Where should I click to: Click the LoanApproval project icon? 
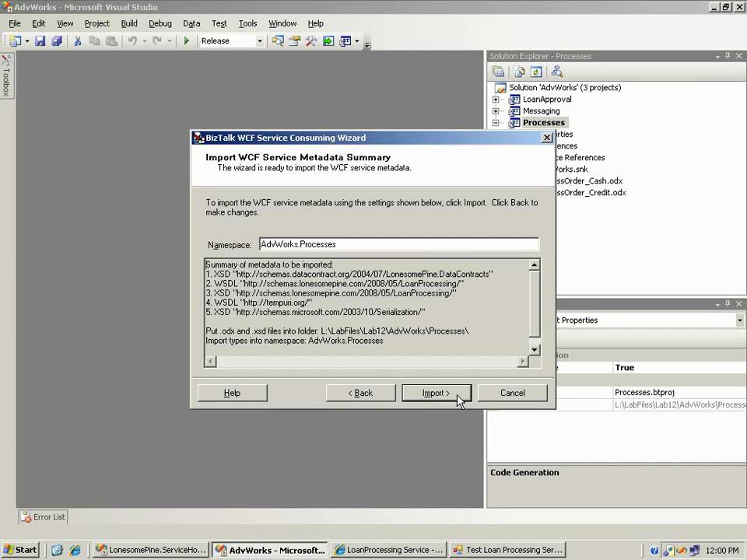click(x=514, y=99)
